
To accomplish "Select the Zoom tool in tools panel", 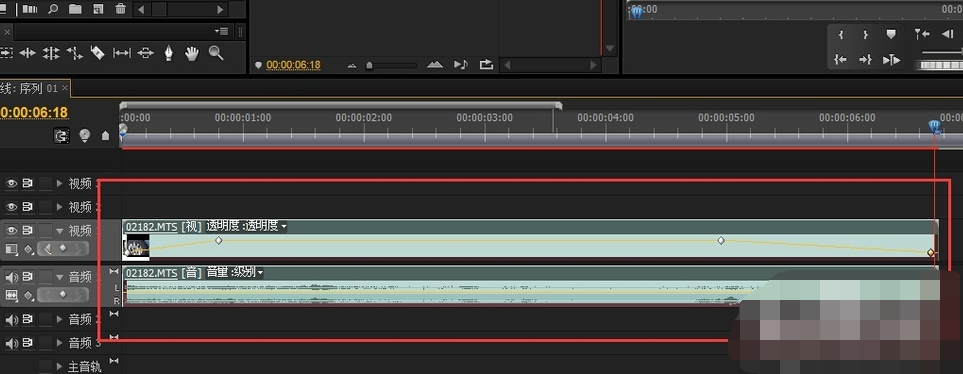I will [216, 53].
